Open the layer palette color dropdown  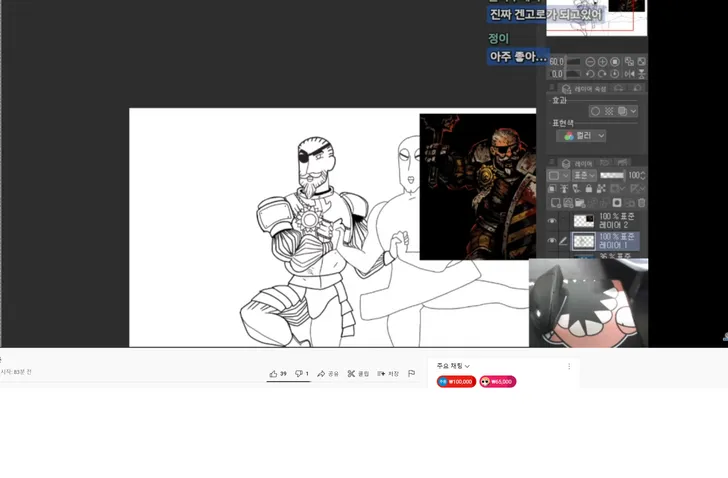pyautogui.click(x=558, y=175)
